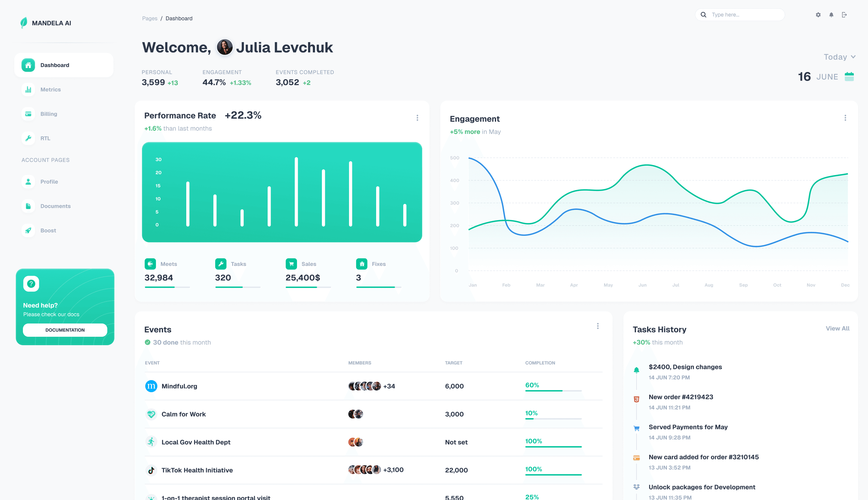Screen dimensions: 868x500
Task: Click the Meets progress bar
Action: (167, 287)
